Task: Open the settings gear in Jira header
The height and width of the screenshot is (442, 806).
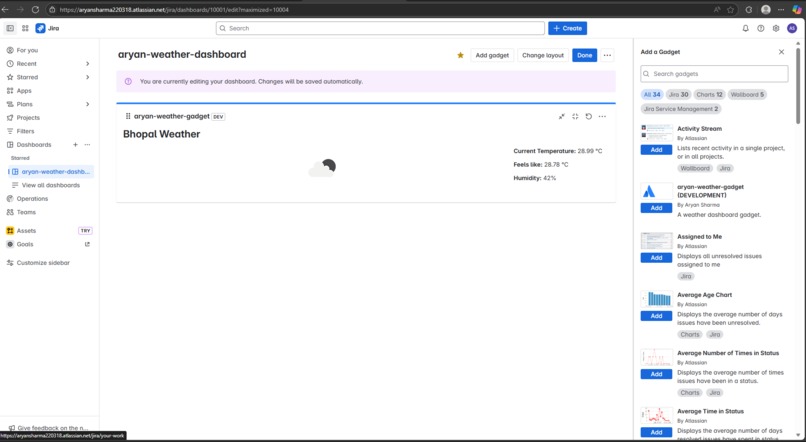Action: pyautogui.click(x=776, y=28)
